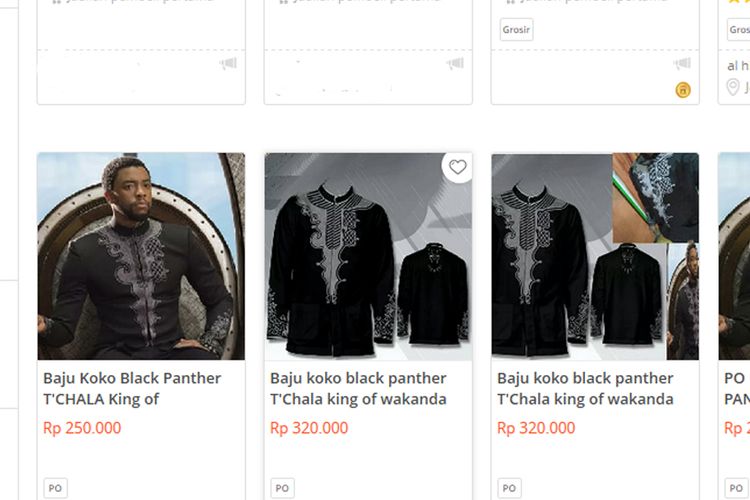Open the thumbnail with two black shirts on gray
The image size is (750, 500).
pyautogui.click(x=368, y=256)
